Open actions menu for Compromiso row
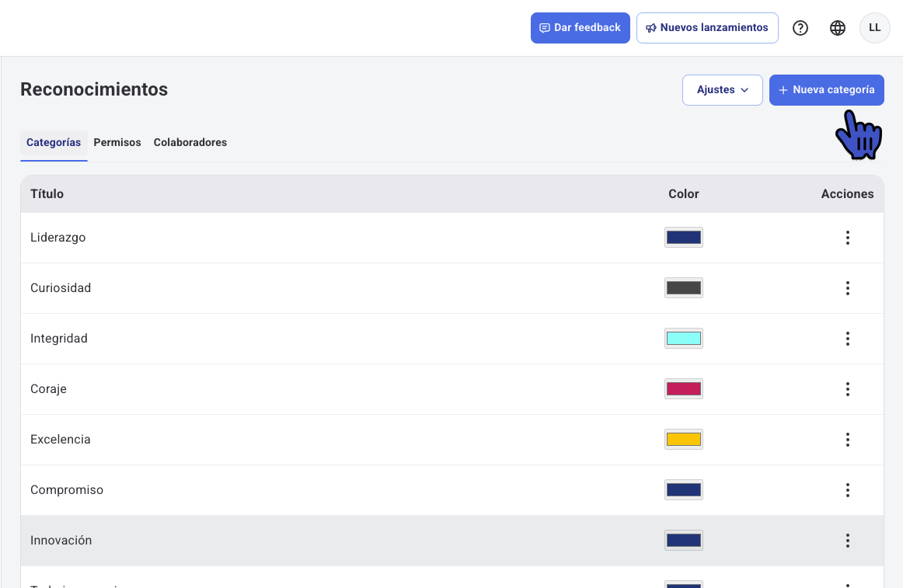 point(847,490)
